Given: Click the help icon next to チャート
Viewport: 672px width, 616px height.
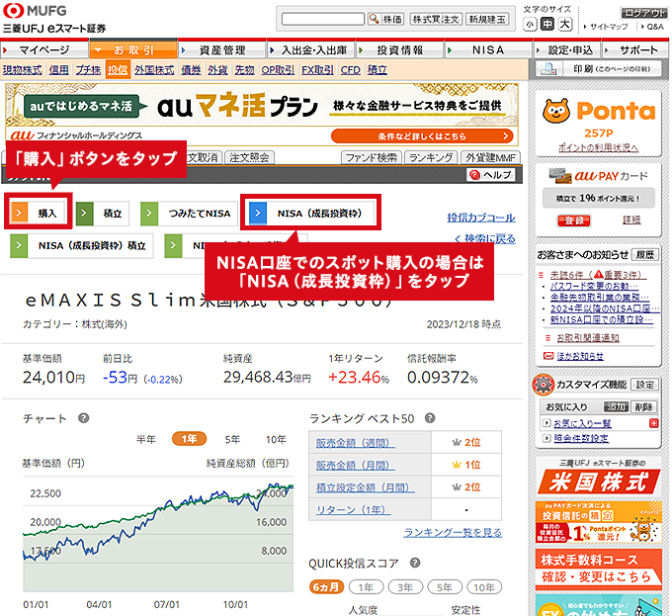Looking at the screenshot, I should pos(84,418).
